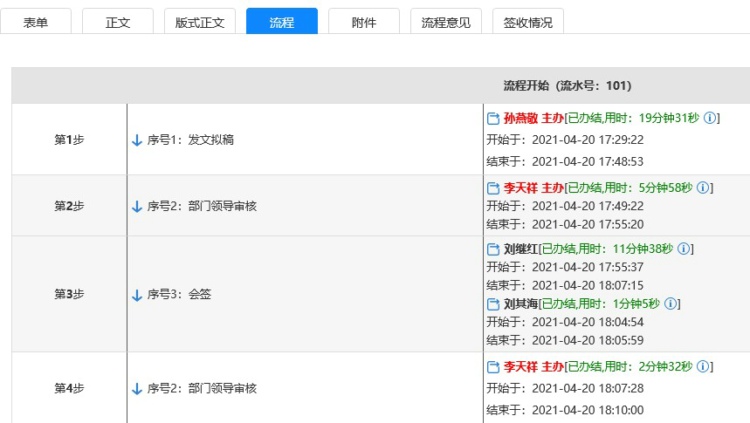
Task: Click the document icon in step 4 row
Action: (493, 367)
